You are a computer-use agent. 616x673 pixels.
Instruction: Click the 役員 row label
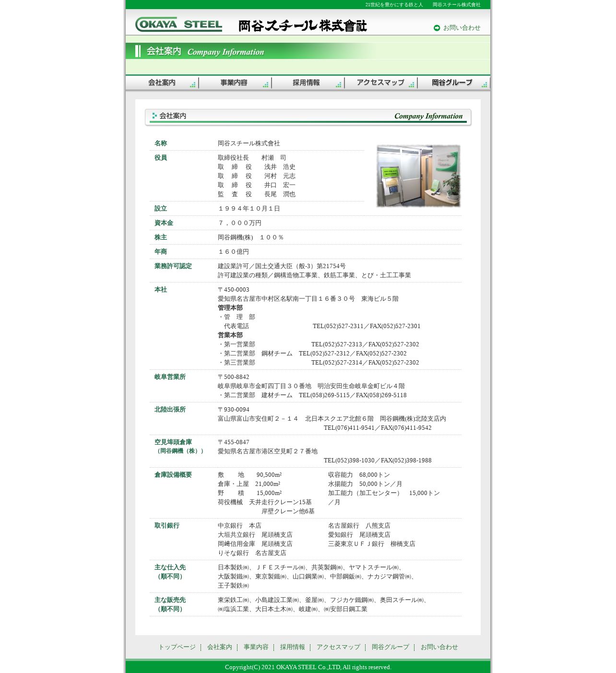coord(161,158)
